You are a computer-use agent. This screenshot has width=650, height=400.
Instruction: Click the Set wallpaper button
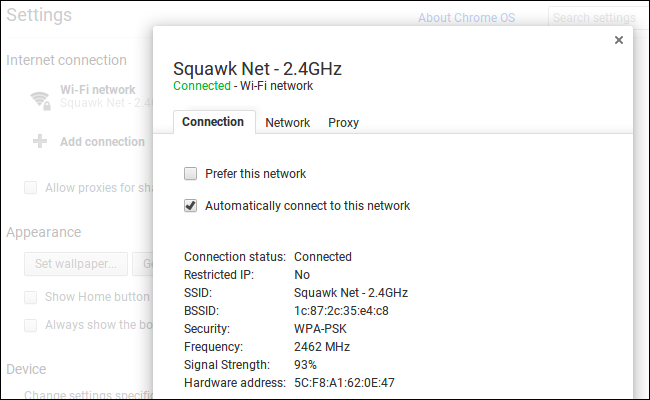(x=75, y=265)
